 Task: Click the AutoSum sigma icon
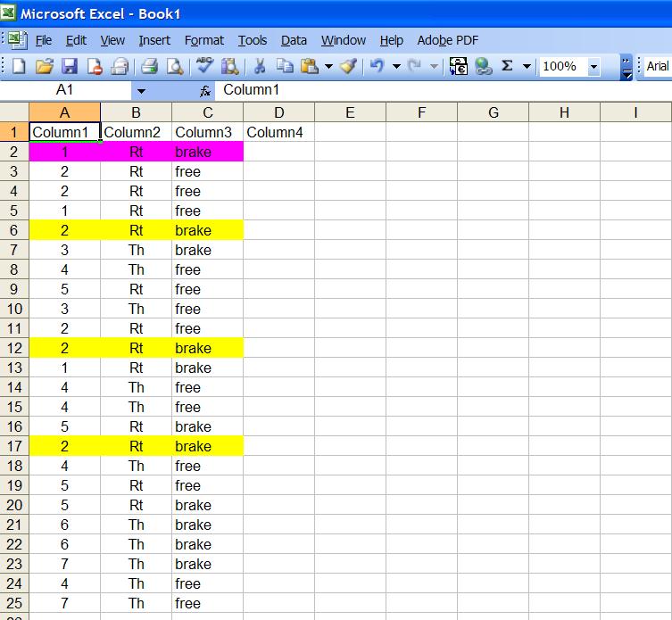(508, 66)
